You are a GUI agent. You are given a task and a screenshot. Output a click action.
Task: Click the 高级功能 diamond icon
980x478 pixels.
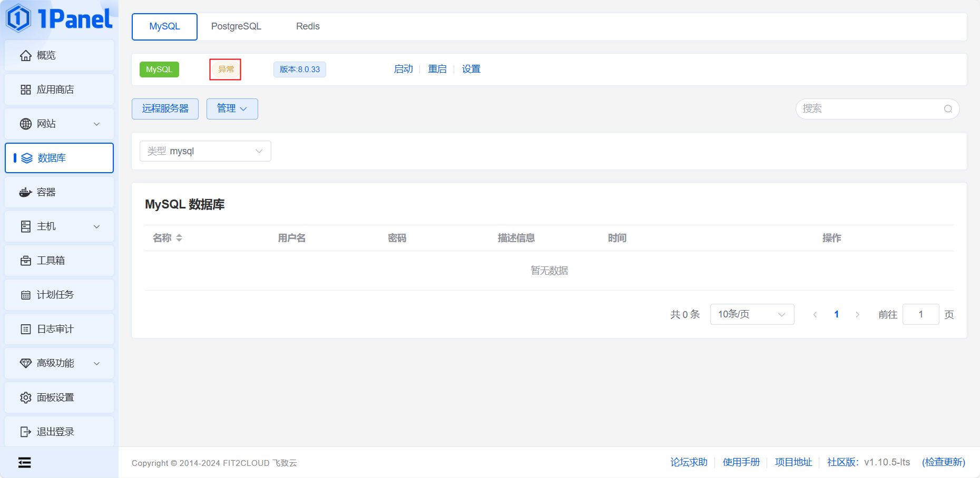(x=26, y=363)
